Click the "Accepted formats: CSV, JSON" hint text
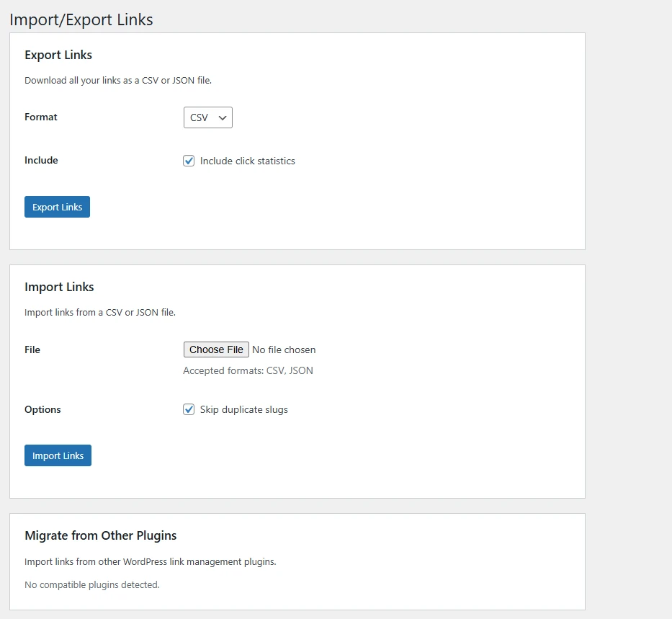Screen dimensions: 672x619 tap(248, 370)
